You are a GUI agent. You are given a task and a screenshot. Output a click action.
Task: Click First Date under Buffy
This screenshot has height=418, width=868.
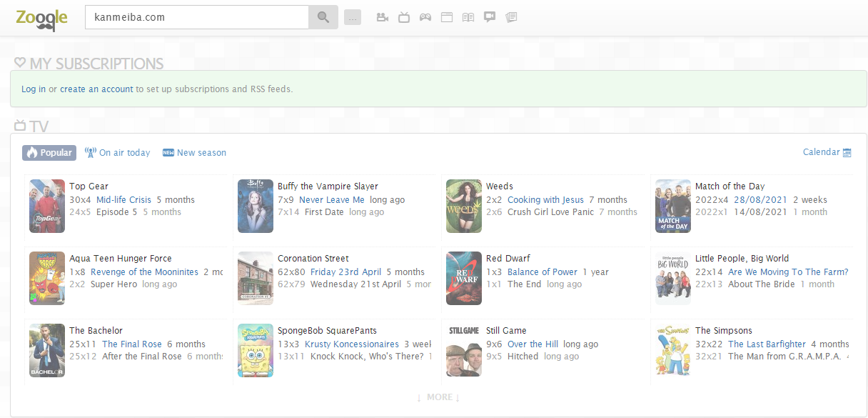(x=324, y=212)
